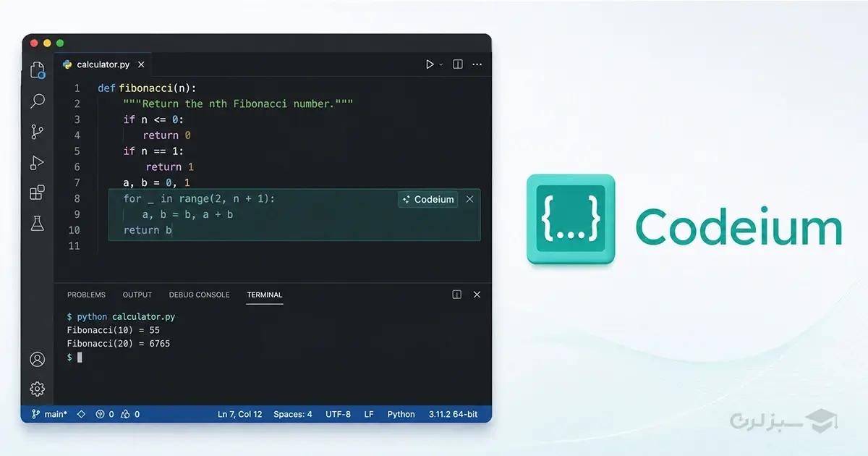Open the Accounts menu icon
The width and height of the screenshot is (868, 456).
(x=38, y=359)
